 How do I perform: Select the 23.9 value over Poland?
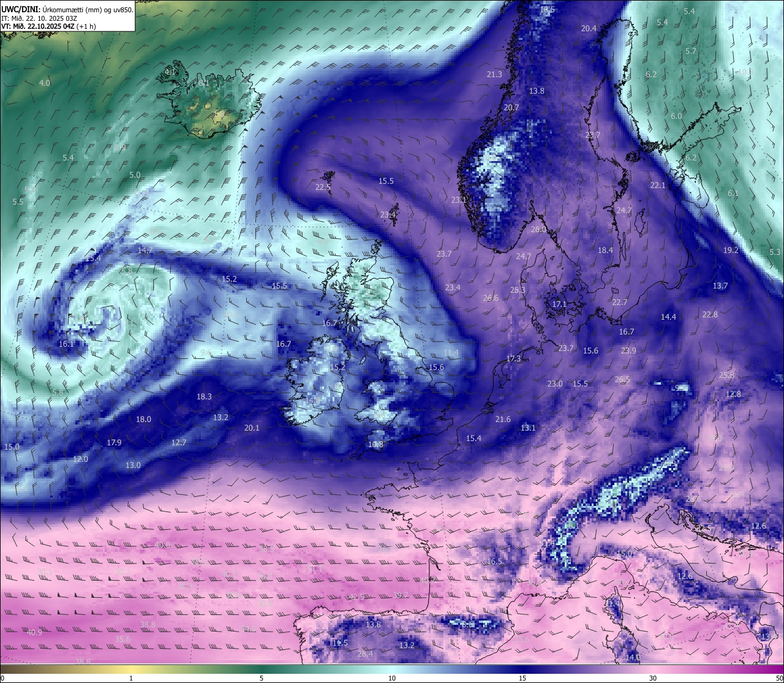628,350
